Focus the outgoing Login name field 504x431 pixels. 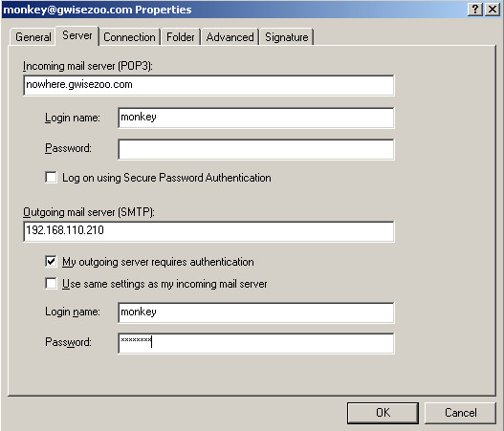[x=256, y=312]
